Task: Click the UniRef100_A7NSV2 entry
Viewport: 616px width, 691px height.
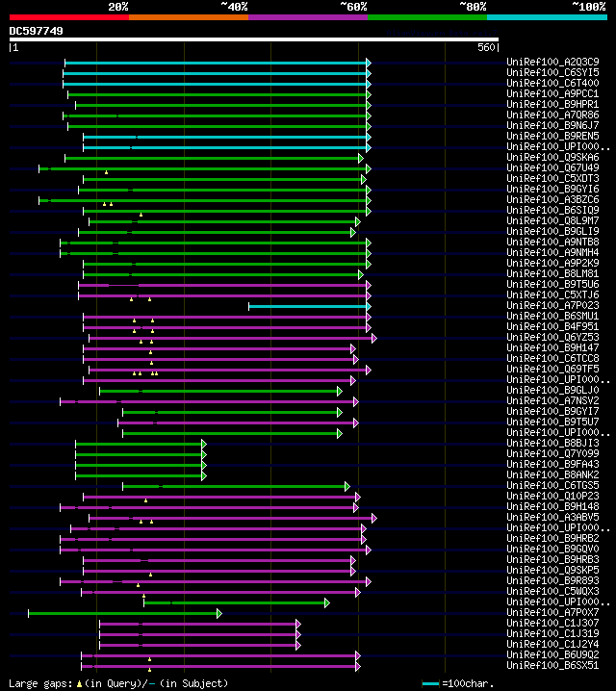Action: pos(552,400)
